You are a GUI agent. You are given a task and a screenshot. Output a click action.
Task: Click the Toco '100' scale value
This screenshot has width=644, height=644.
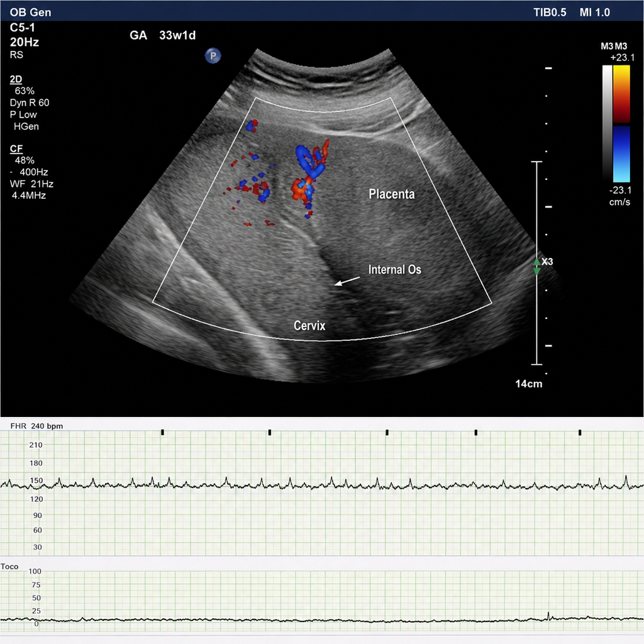(35, 571)
